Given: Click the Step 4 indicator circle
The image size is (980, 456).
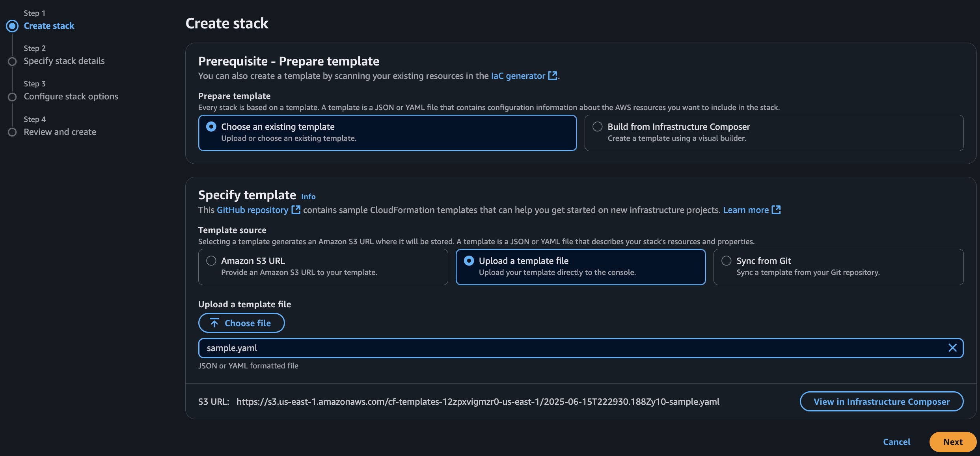Looking at the screenshot, I should (x=12, y=132).
